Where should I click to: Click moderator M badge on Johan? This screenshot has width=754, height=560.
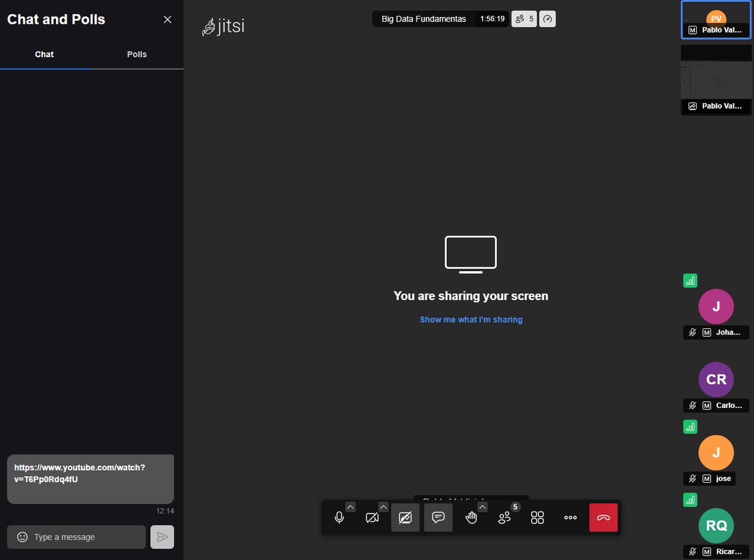[706, 333]
